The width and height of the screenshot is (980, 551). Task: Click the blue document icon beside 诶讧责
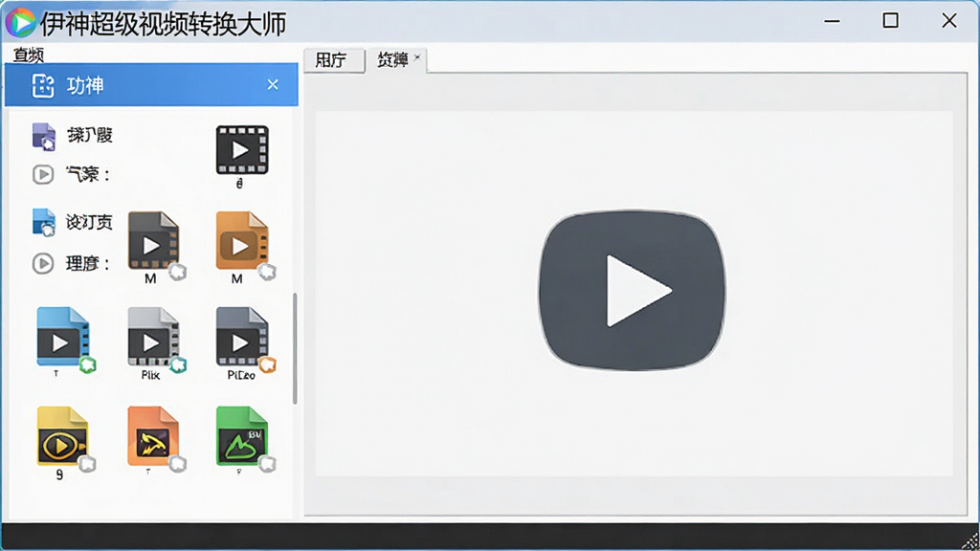(44, 222)
